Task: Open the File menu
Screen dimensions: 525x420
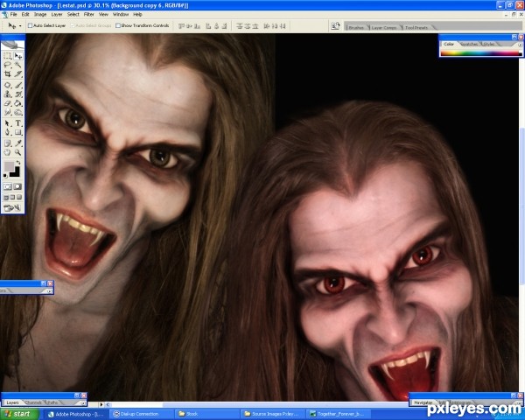Action: pos(13,14)
